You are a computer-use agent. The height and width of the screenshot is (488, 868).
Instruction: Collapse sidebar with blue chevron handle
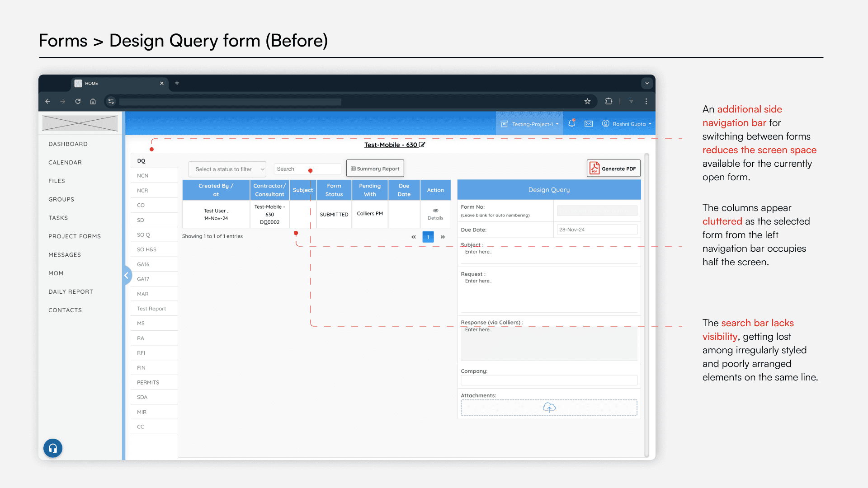pos(126,276)
